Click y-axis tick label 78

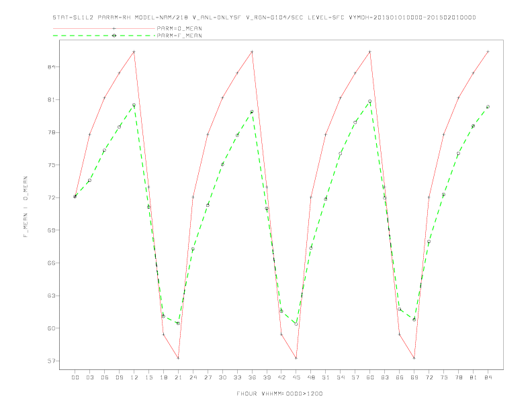52,132
